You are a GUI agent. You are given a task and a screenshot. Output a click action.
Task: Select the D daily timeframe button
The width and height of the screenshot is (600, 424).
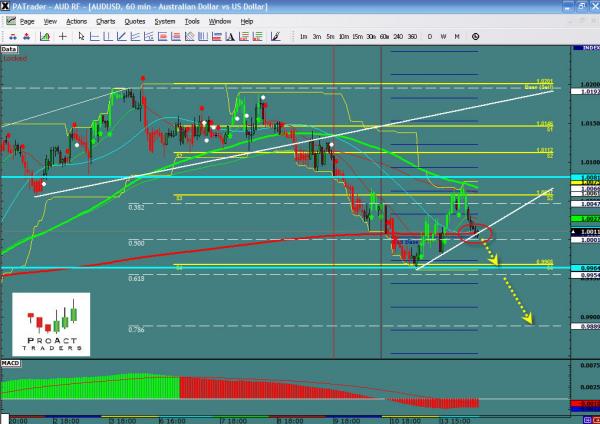pos(428,36)
